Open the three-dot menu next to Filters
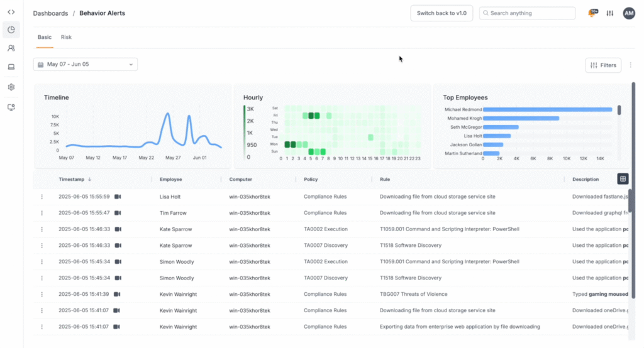Viewport: 644px width, 348px height. (x=631, y=65)
